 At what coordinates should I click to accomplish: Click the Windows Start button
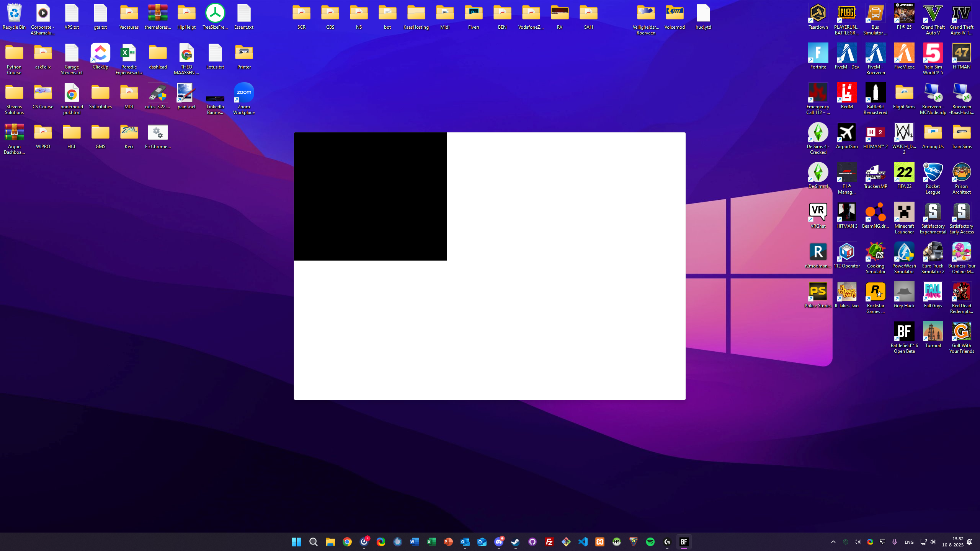[x=296, y=542]
